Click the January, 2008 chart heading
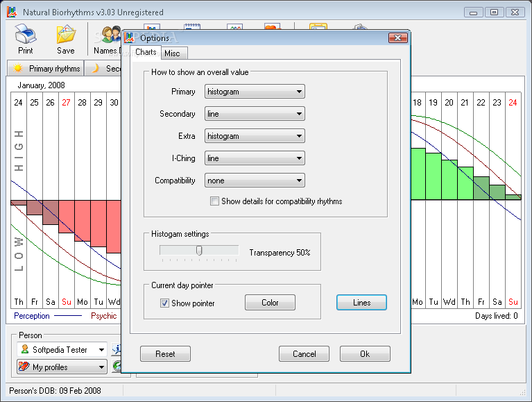 click(x=41, y=85)
